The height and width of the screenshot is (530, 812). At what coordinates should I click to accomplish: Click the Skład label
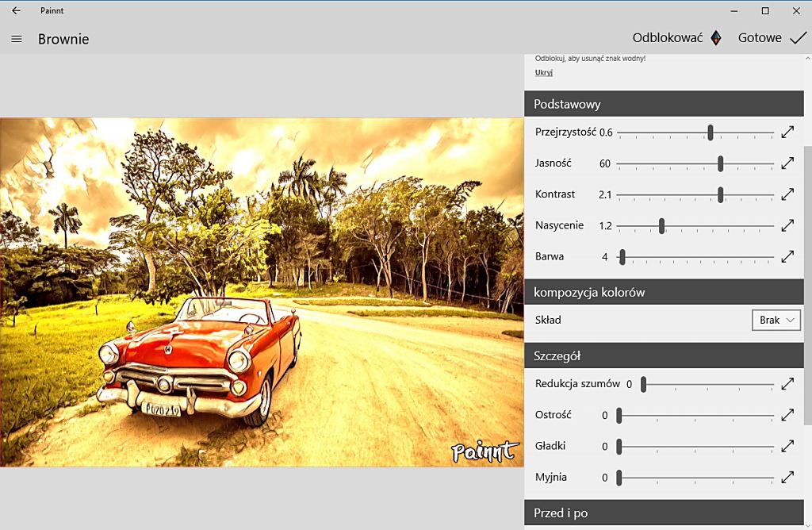coord(548,320)
